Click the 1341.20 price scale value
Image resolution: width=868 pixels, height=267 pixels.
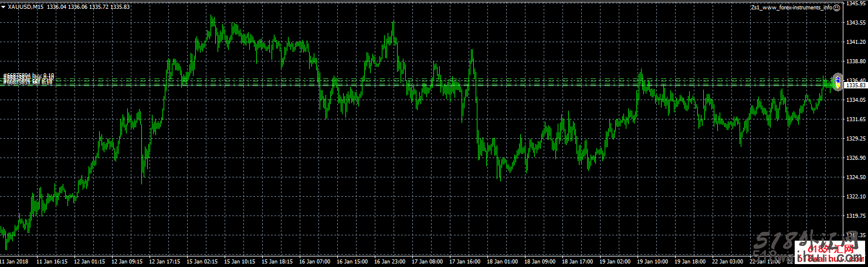856,42
